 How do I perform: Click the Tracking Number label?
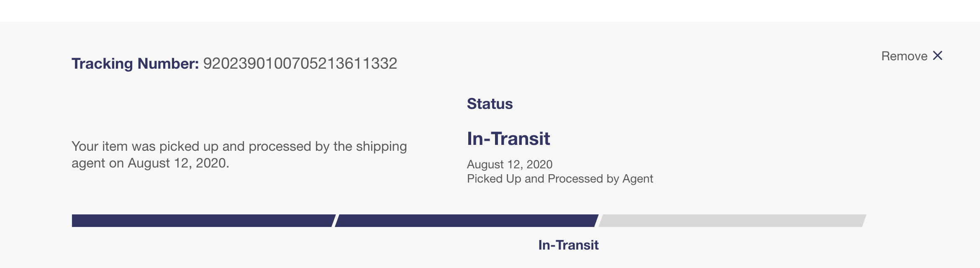[135, 64]
